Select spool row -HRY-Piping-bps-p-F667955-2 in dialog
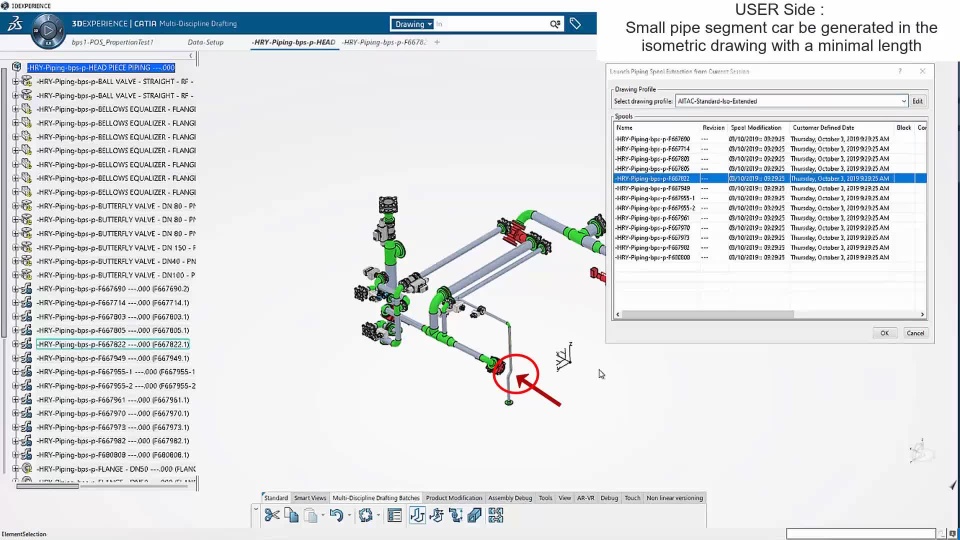 [x=770, y=208]
